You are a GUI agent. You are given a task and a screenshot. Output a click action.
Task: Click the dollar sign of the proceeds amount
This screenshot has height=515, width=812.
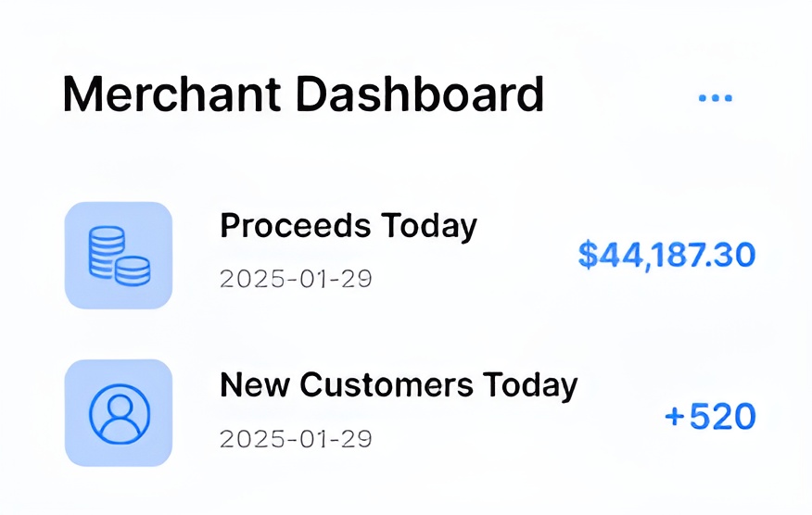588,255
